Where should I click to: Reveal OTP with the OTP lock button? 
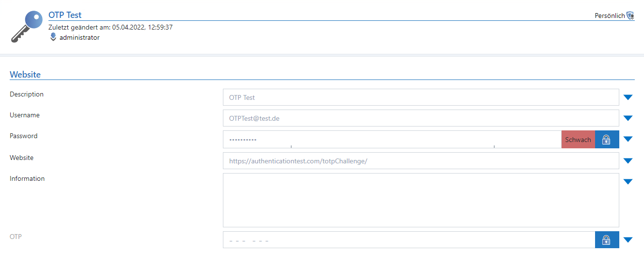tap(607, 239)
